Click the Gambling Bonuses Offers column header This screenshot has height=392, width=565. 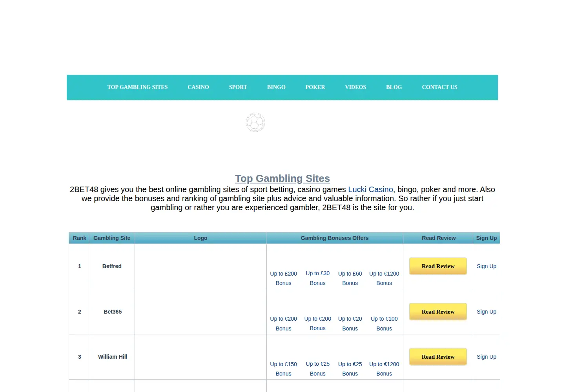(335, 238)
